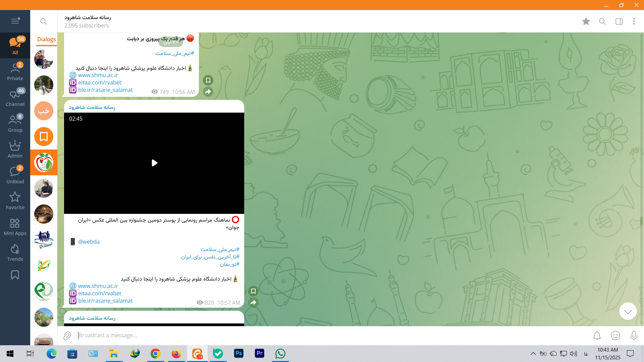Save the 10:56 AM post bookmark
Image resolution: width=644 pixels, height=362 pixels.
point(208,80)
